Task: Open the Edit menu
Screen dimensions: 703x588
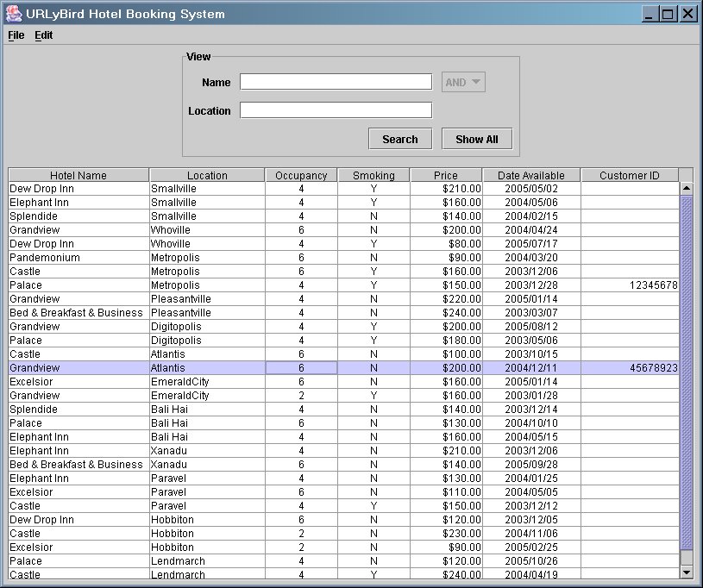Action: click(43, 35)
